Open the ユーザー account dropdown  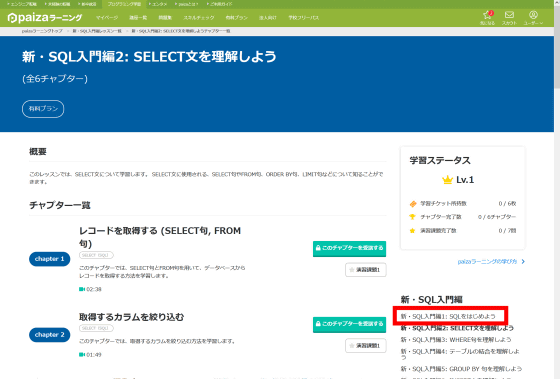(x=533, y=18)
